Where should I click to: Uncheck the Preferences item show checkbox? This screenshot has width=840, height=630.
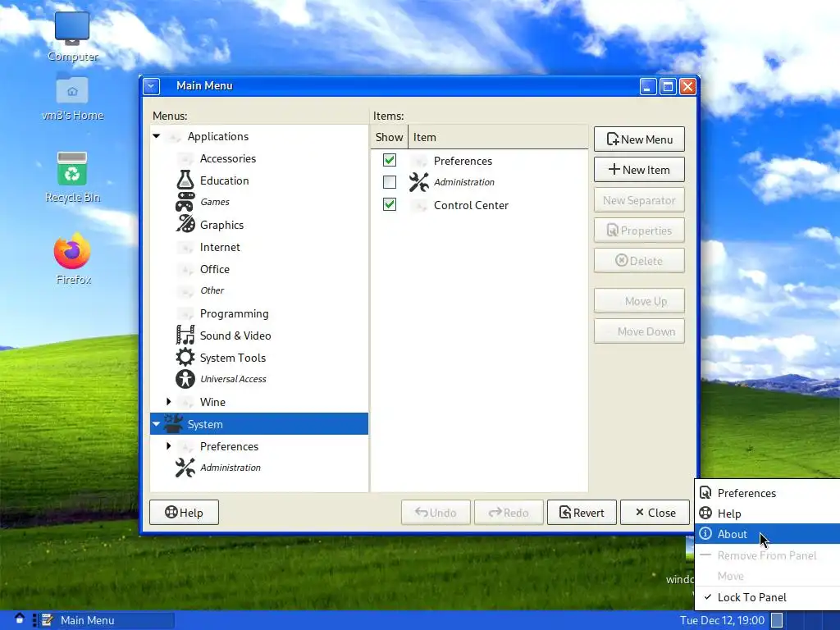pos(390,160)
